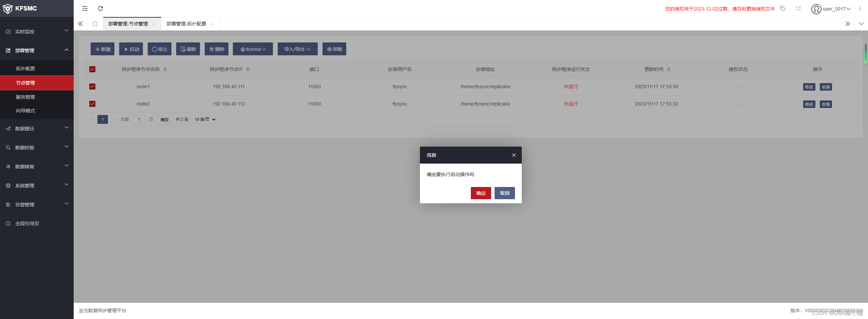Sort by 同步程序节点IP column arrows
This screenshot has width=868, height=319.
pyautogui.click(x=248, y=69)
